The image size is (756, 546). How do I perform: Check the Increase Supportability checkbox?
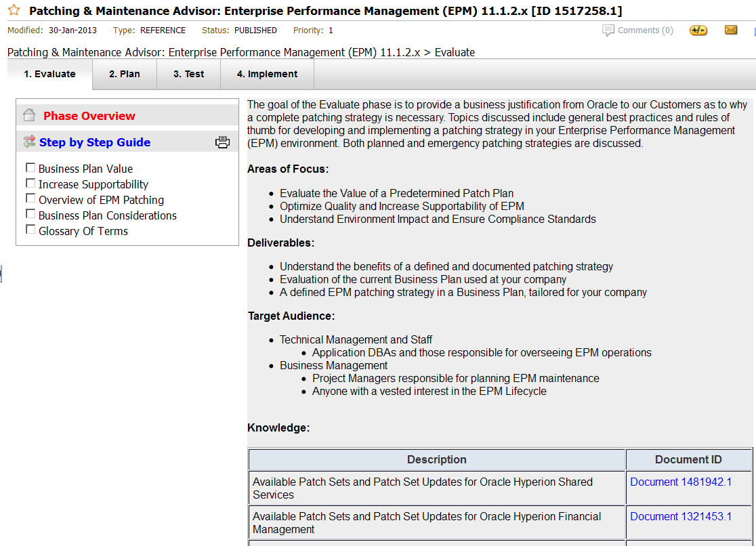click(x=30, y=184)
